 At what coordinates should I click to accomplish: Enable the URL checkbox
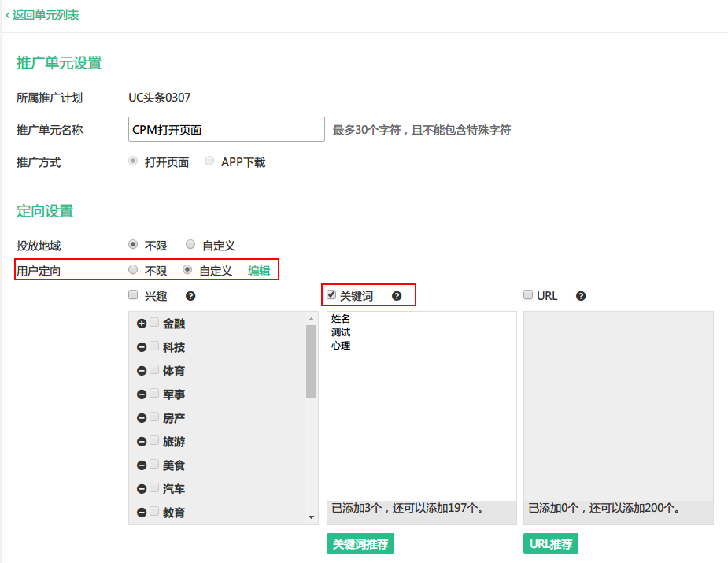pyautogui.click(x=527, y=294)
